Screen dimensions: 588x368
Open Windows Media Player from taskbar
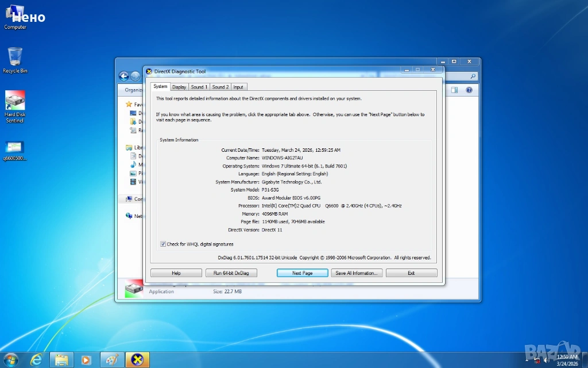(86, 360)
